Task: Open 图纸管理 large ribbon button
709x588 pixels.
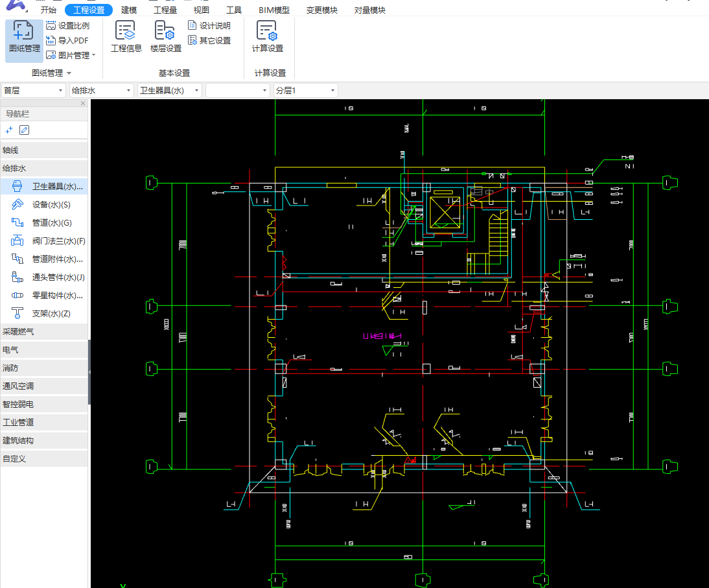Action: [x=25, y=41]
